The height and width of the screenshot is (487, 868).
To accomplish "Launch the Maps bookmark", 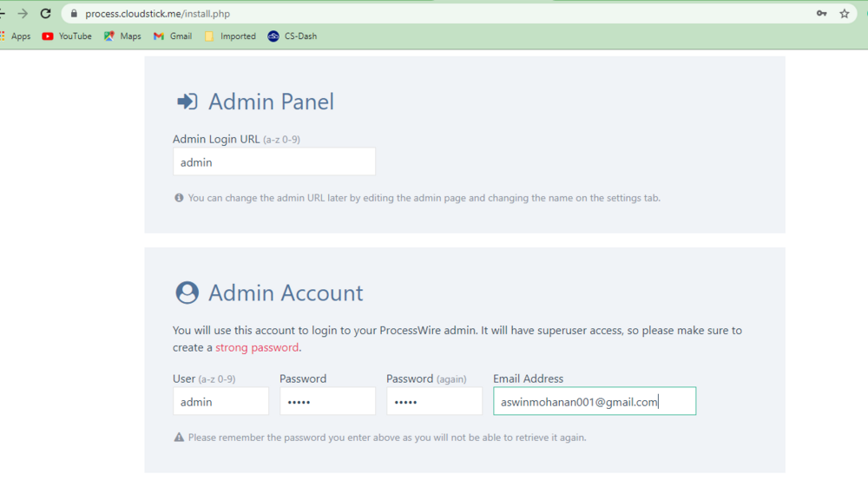I will [x=122, y=36].
